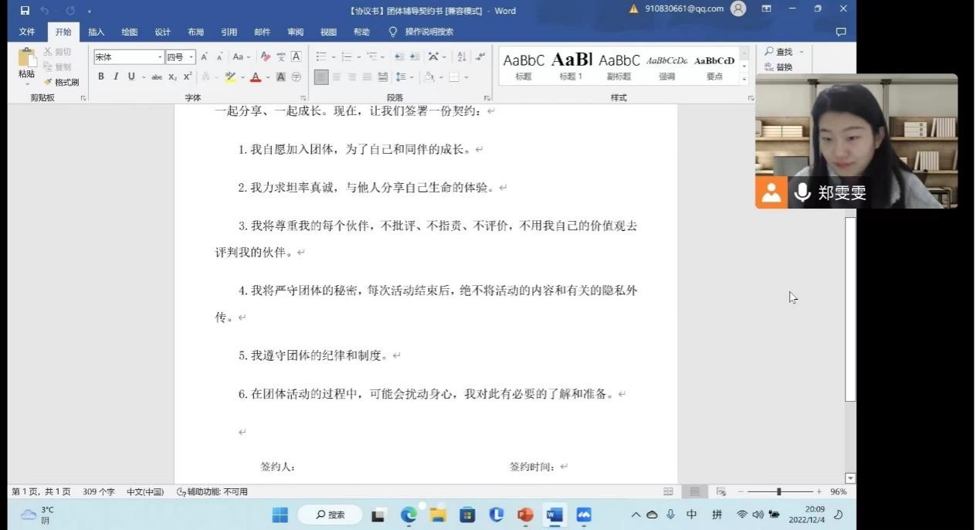Toggle bold formatting (B)
Screen dimensions: 980x530
pyautogui.click(x=100, y=76)
